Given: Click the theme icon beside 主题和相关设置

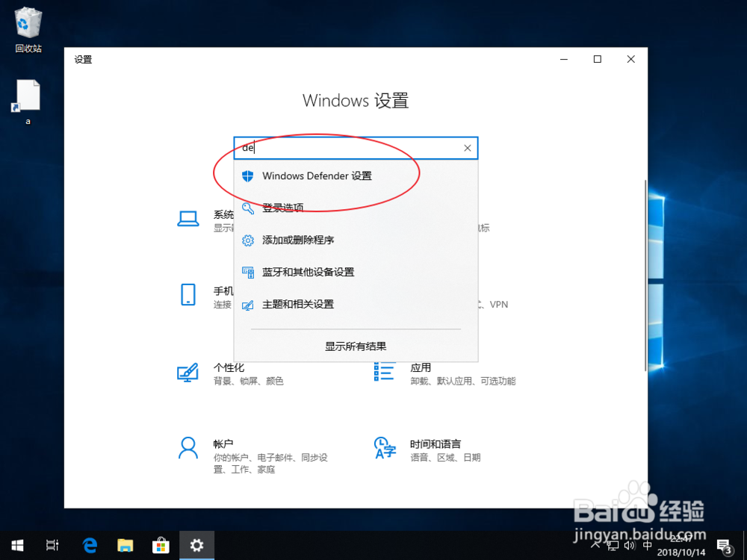Looking at the screenshot, I should pos(248,305).
